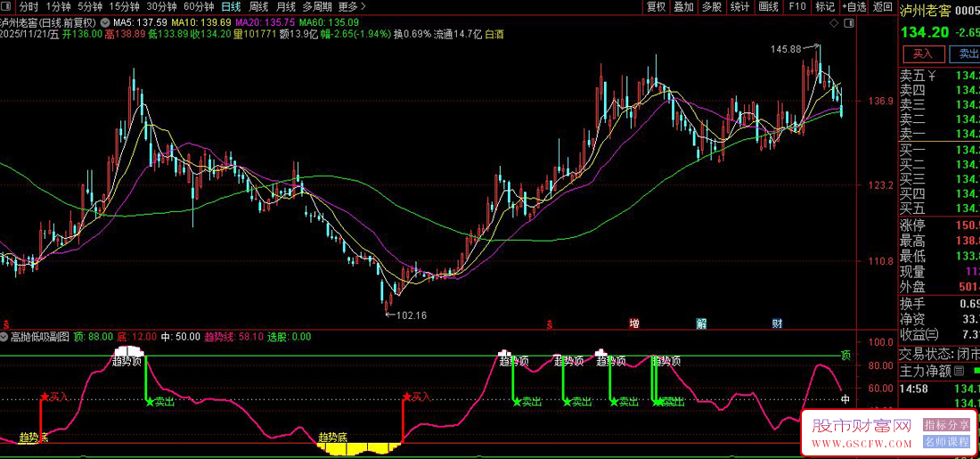Click the MA60: 135.09 label

[x=329, y=22]
